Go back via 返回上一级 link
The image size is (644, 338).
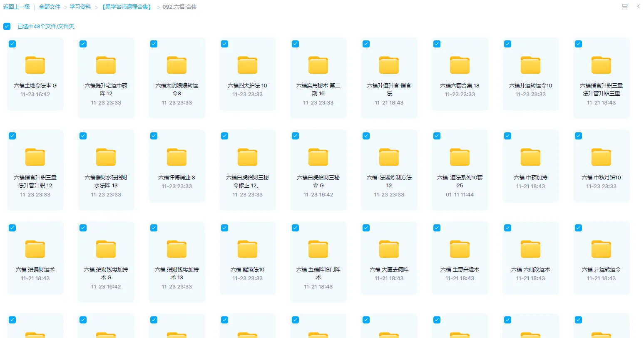click(x=17, y=7)
